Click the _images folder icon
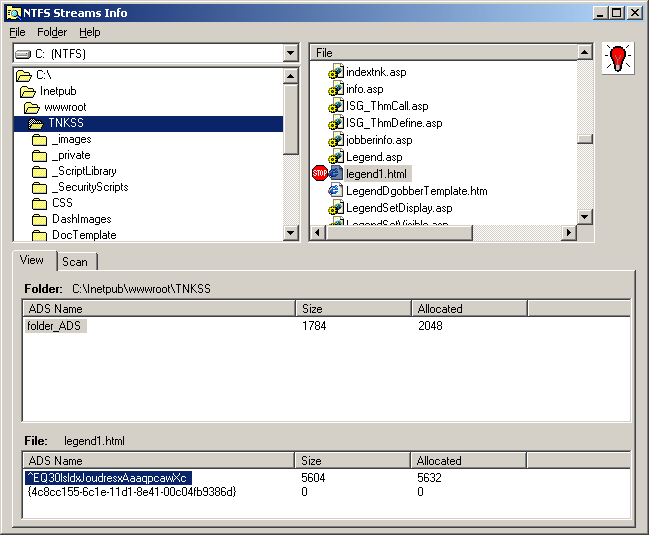This screenshot has height=535, width=649. [39, 140]
